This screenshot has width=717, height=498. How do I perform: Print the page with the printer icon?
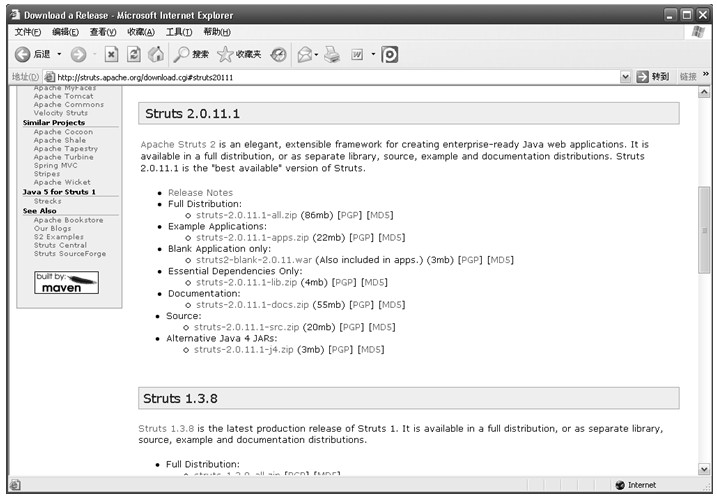332,54
